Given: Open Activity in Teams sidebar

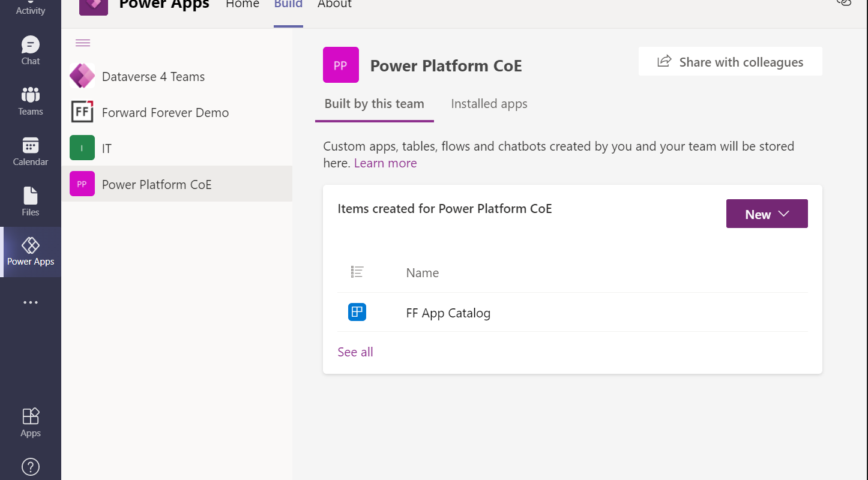Looking at the screenshot, I should click(x=31, y=8).
